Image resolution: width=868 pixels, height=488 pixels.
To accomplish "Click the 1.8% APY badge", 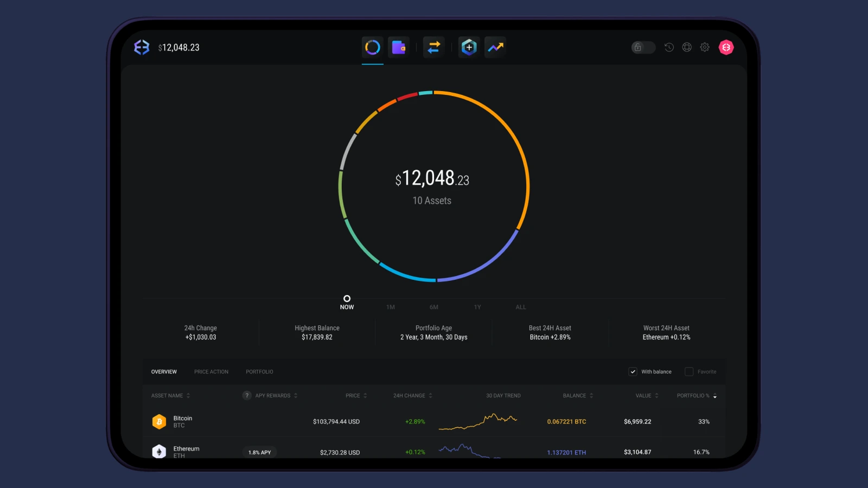I will click(259, 452).
